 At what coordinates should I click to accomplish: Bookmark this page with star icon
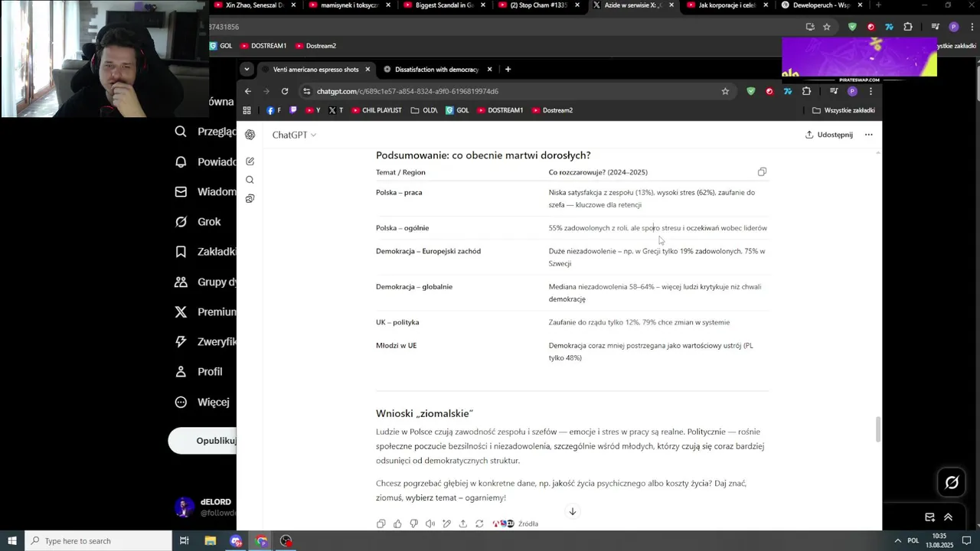tap(725, 91)
